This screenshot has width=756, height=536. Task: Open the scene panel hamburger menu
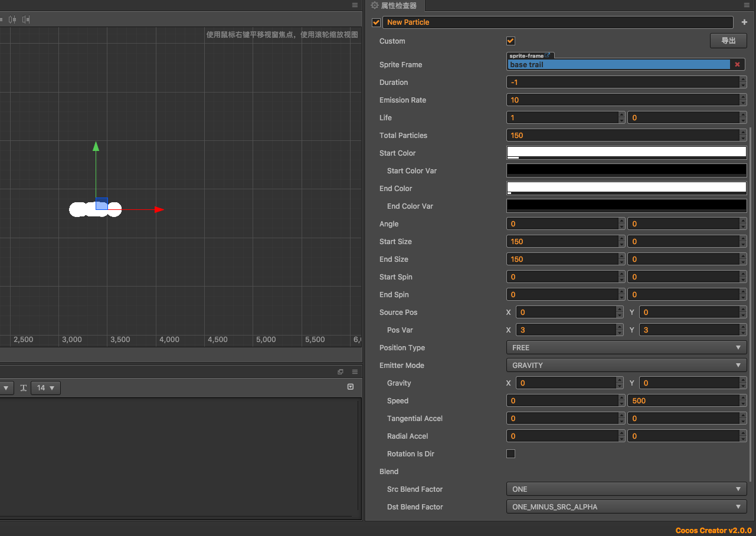(x=355, y=5)
